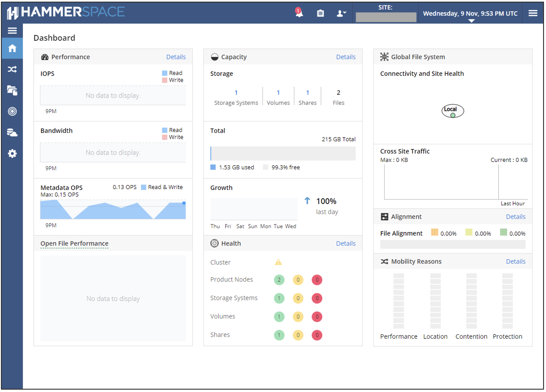Open Health Details link
Screen dimensions: 546x392
346,243
